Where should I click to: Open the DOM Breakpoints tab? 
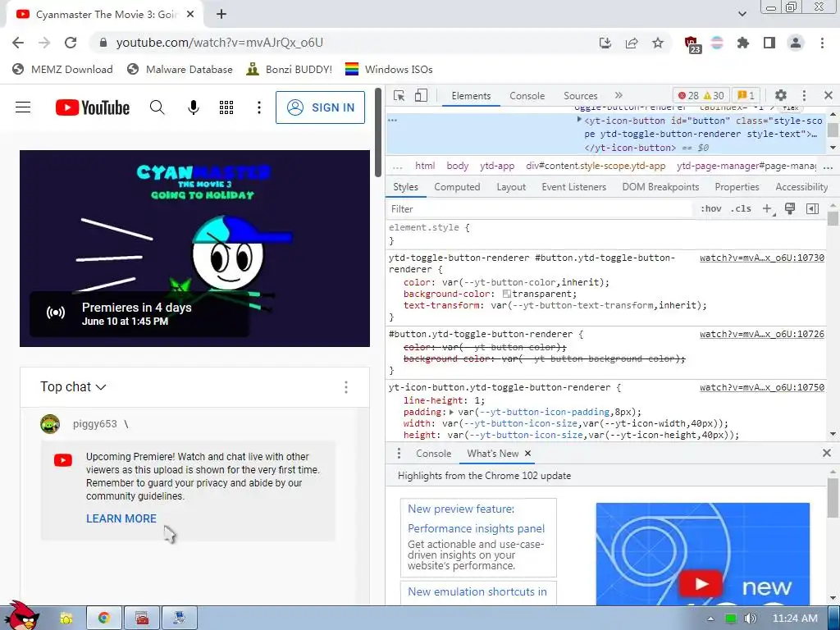click(660, 187)
